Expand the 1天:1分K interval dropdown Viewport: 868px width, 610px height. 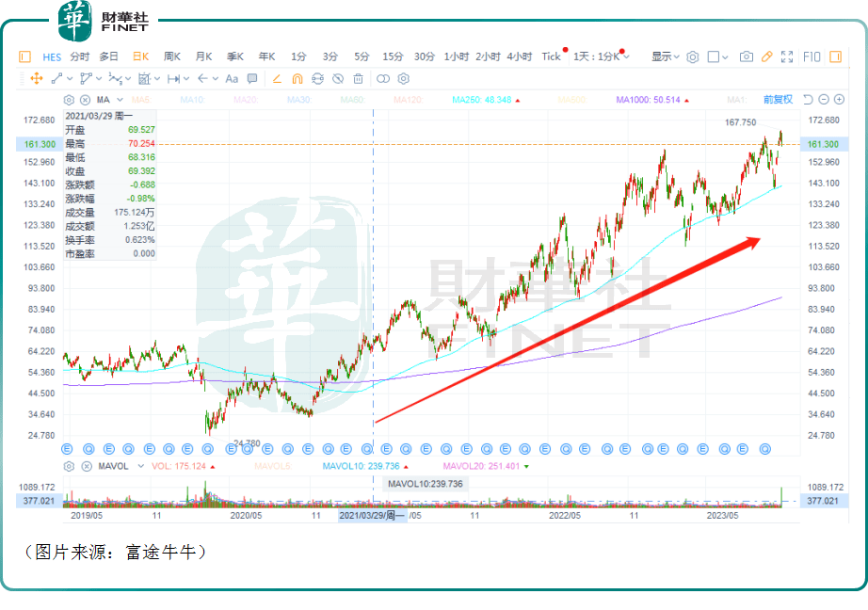pyautogui.click(x=600, y=56)
